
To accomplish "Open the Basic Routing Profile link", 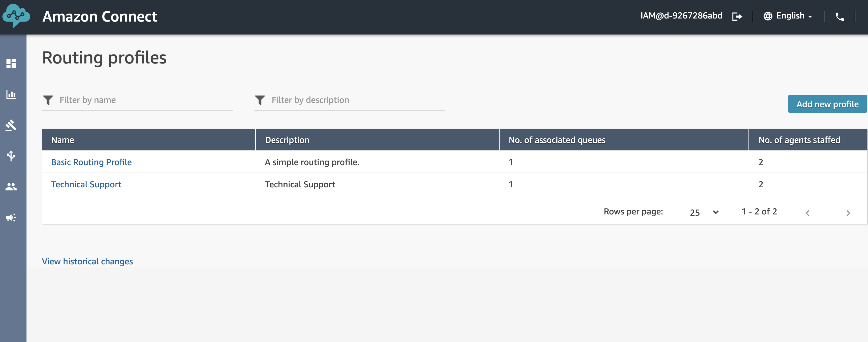I will (91, 162).
